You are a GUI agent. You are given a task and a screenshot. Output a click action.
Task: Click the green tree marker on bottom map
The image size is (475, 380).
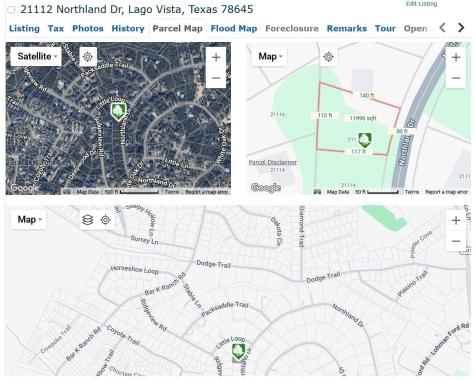point(239,353)
